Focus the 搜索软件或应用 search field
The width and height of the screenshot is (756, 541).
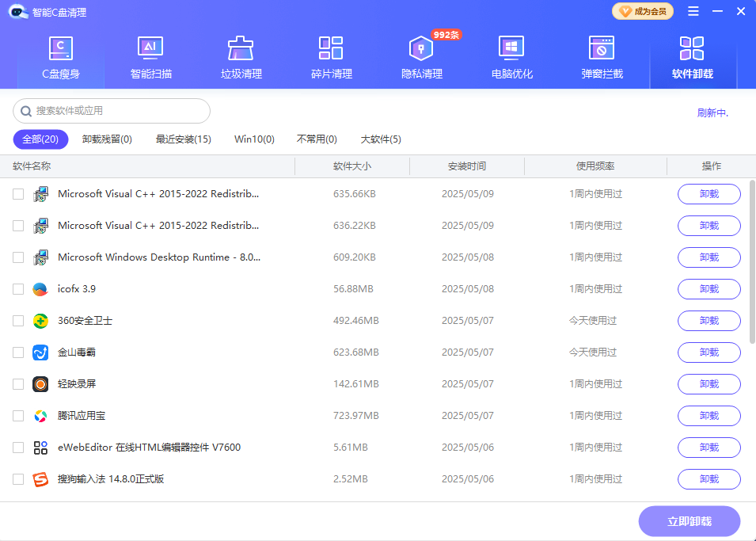pos(119,111)
